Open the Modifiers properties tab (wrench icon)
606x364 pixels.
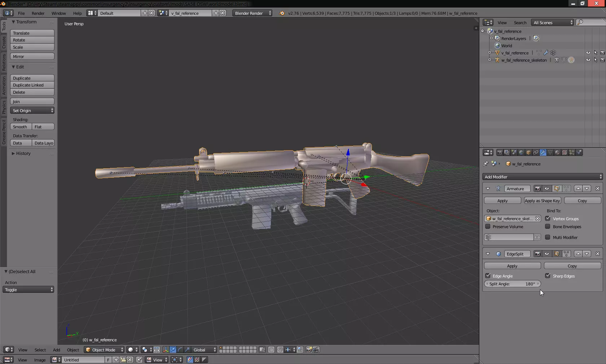click(543, 152)
